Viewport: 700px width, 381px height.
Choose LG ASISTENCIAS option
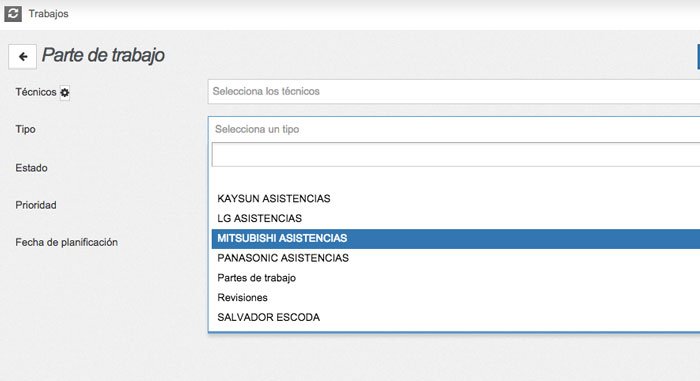pyautogui.click(x=456, y=218)
